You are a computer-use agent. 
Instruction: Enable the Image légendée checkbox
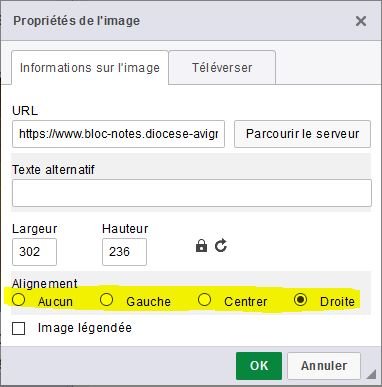coord(19,328)
